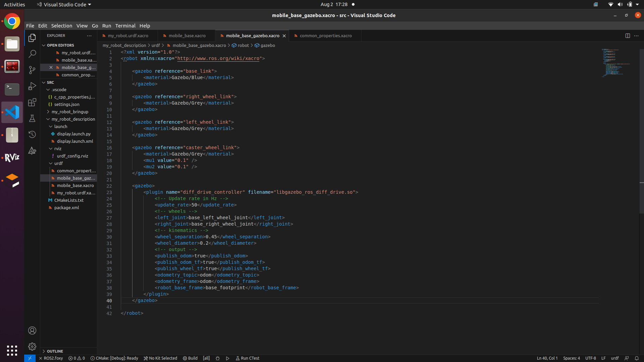Click the errors and warnings counter

tap(76, 358)
